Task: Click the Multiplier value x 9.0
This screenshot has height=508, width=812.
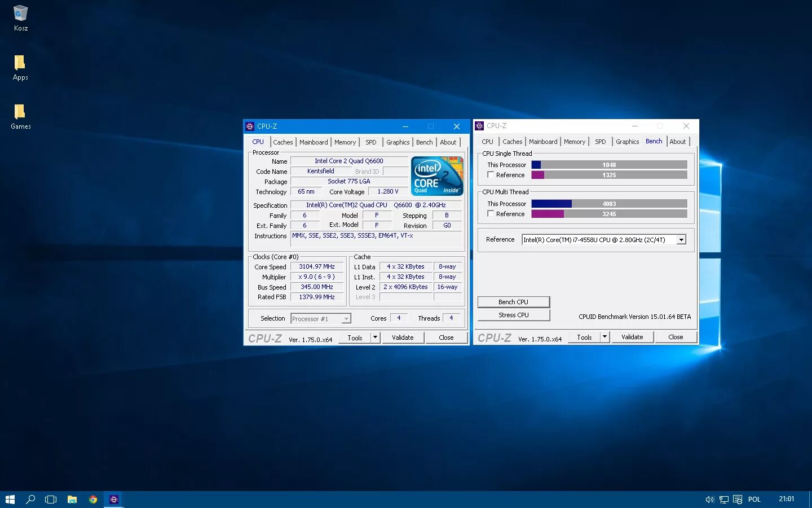Action: (x=317, y=277)
